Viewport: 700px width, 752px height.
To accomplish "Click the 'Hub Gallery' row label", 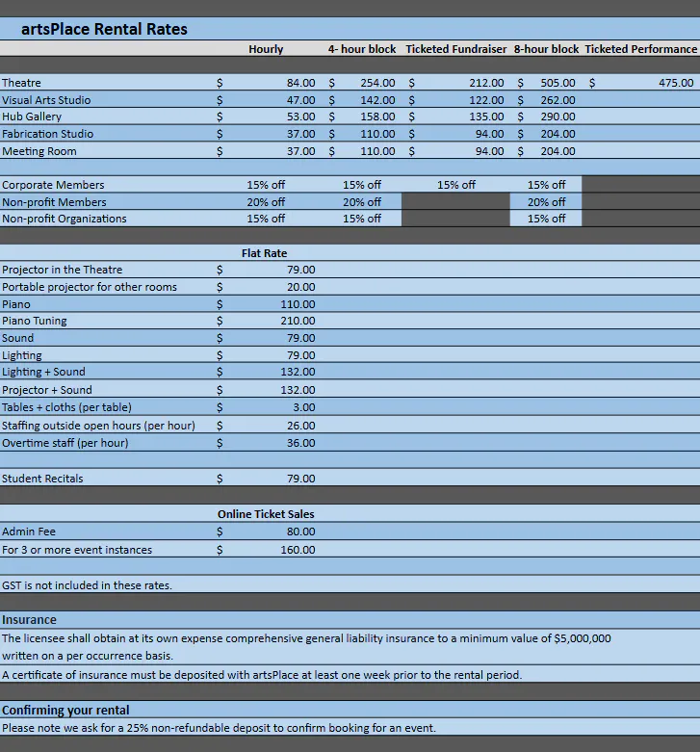I will click(x=32, y=117).
